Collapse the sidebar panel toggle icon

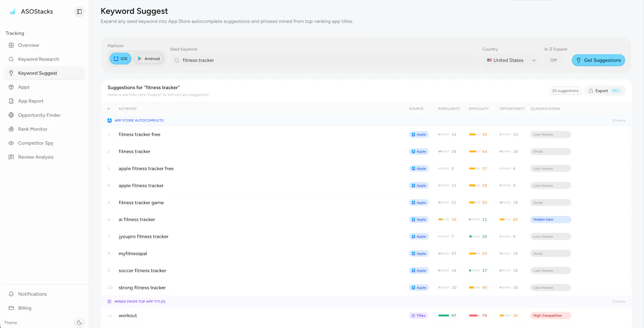79,12
